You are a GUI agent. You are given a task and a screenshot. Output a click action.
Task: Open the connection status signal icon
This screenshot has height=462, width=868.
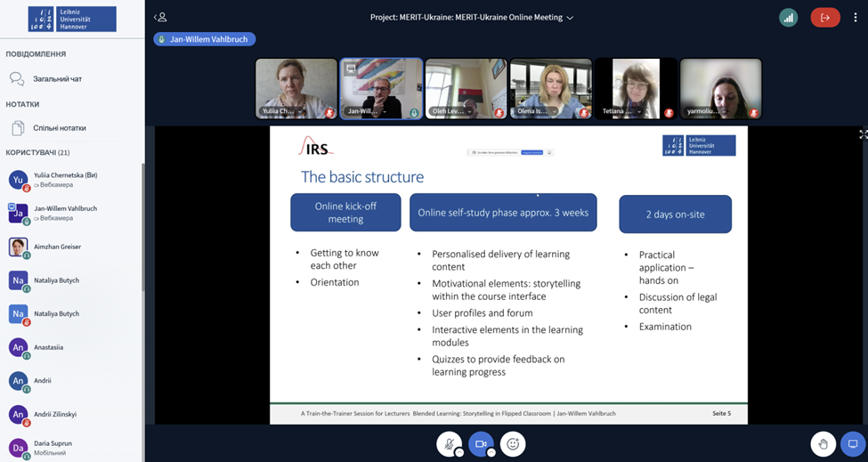click(788, 18)
